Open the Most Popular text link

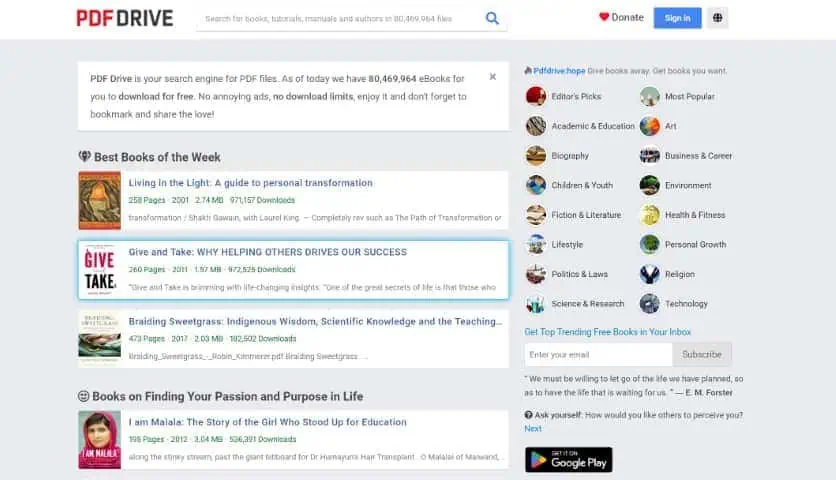pos(690,97)
